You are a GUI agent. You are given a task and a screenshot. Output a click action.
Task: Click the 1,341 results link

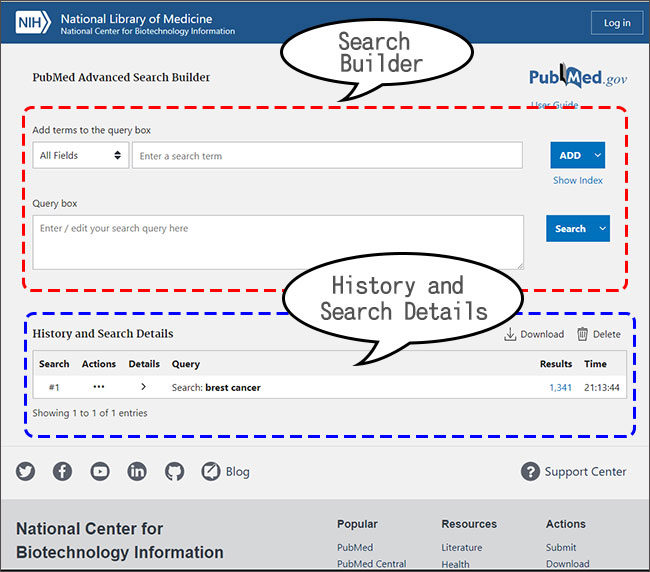(560, 388)
